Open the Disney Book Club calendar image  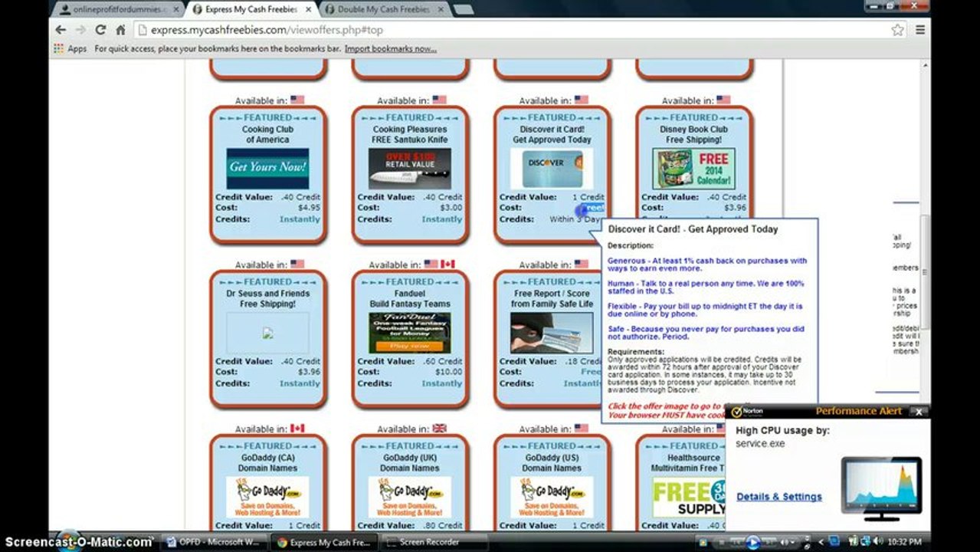(693, 168)
